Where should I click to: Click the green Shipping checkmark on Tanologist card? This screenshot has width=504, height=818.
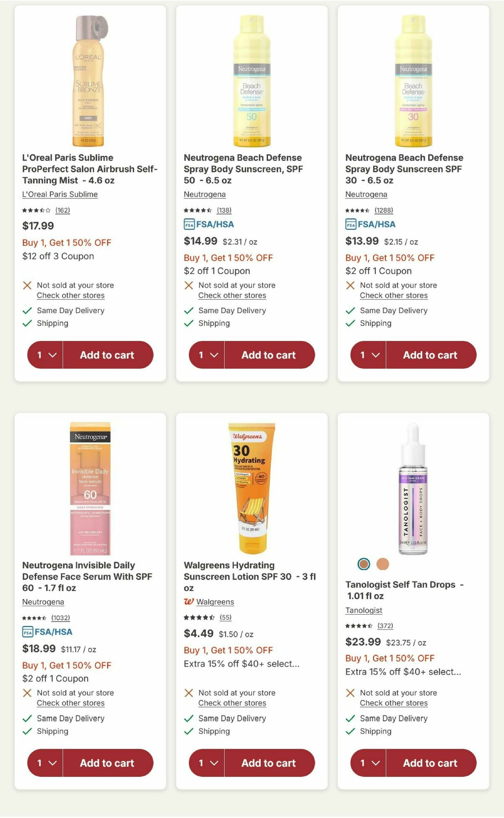point(349,731)
